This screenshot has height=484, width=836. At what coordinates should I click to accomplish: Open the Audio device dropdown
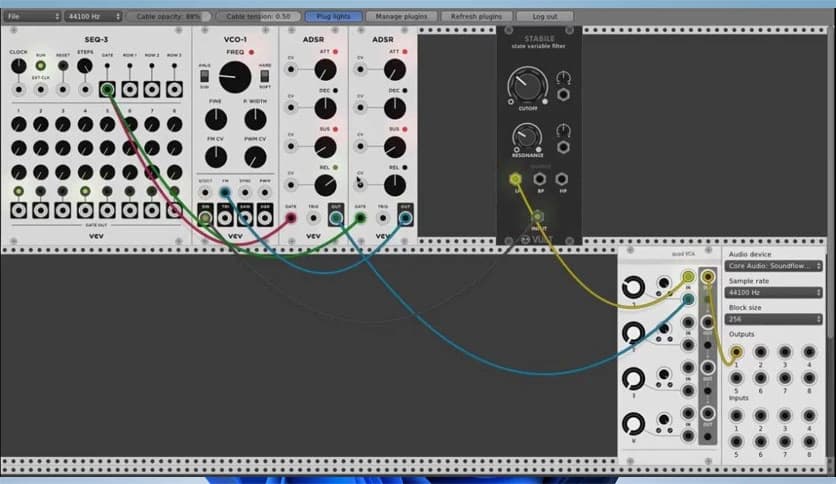(x=776, y=267)
